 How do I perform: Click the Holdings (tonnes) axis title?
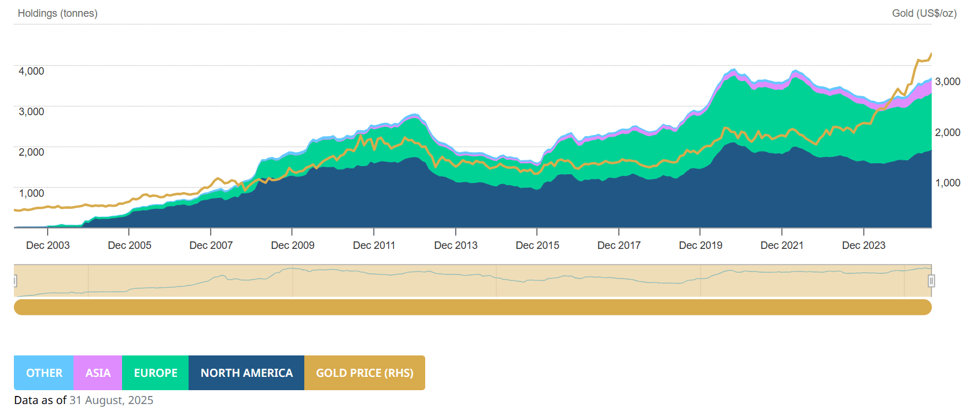(x=57, y=13)
